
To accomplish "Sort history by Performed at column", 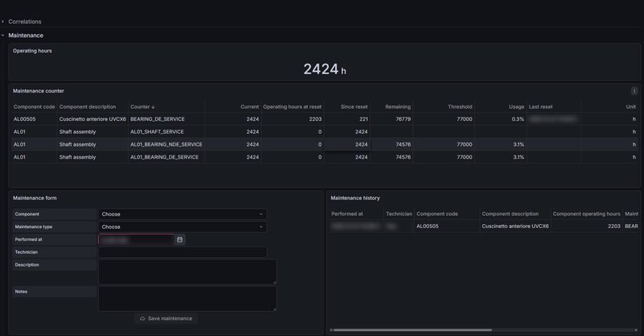I will [x=347, y=214].
